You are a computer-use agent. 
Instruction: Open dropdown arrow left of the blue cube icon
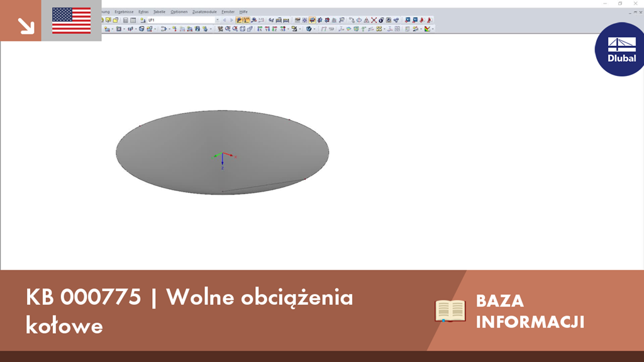tap(136, 29)
